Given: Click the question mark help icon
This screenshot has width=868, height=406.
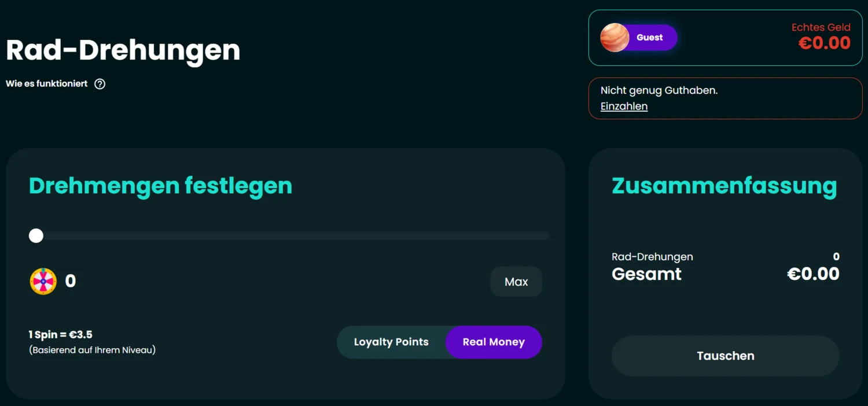Looking at the screenshot, I should pos(100,84).
